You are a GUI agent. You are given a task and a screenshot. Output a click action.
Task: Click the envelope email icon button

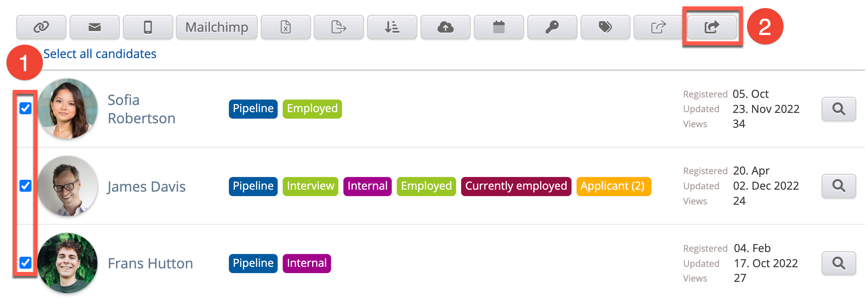(94, 27)
